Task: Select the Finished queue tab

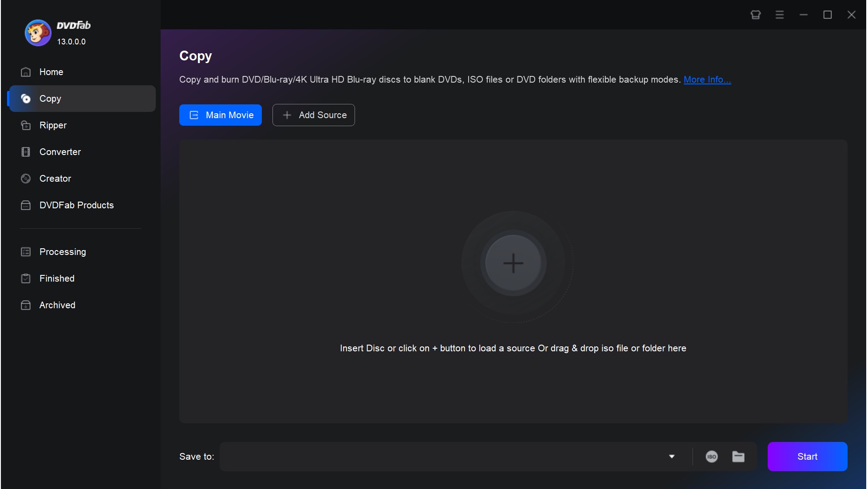Action: [57, 278]
